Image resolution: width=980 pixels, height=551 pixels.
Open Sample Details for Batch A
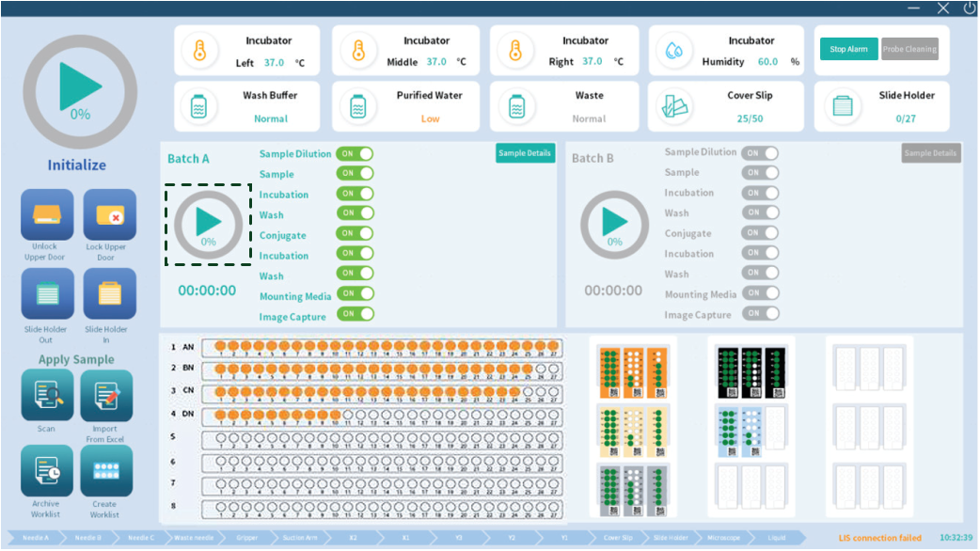click(525, 153)
